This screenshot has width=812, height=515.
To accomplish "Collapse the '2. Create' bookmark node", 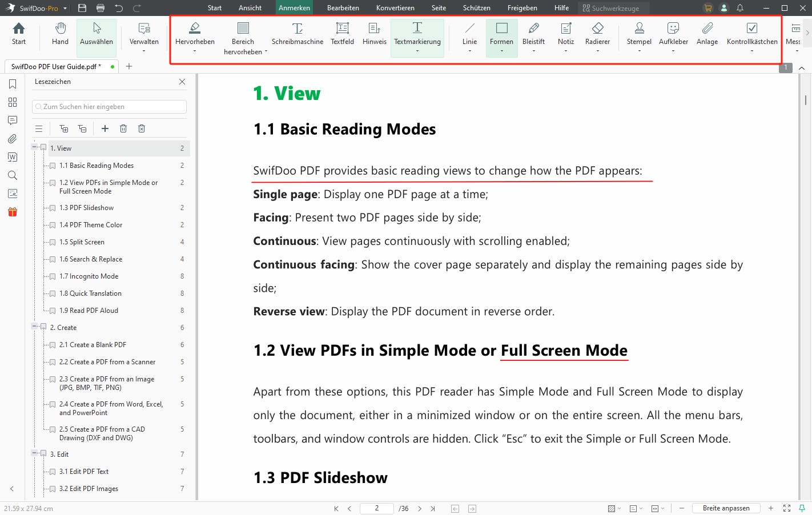I will pos(34,327).
